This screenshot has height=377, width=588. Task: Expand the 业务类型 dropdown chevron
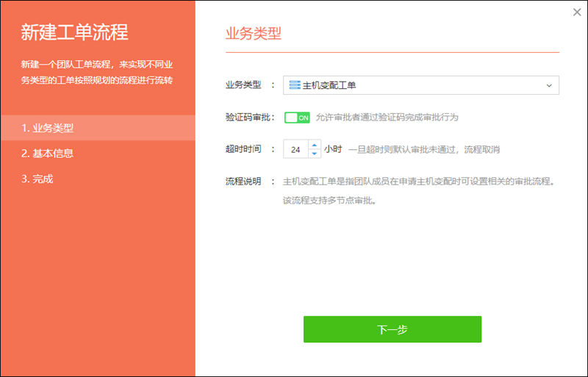[x=549, y=86]
